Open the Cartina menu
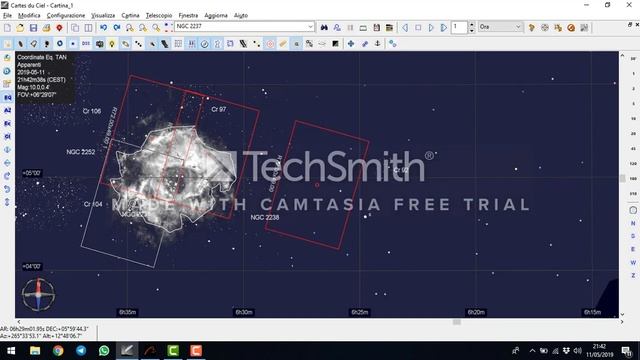The image size is (640, 360). (130, 16)
